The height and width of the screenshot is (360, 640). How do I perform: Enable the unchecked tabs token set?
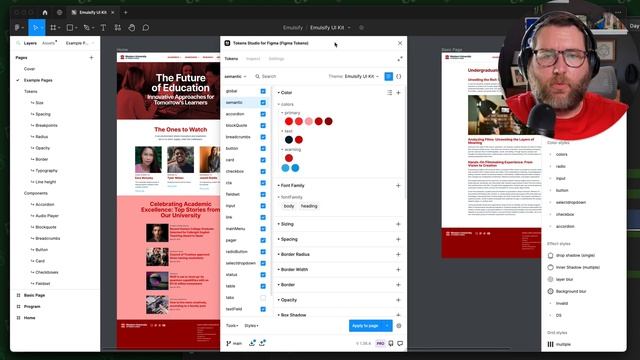[x=263, y=298]
